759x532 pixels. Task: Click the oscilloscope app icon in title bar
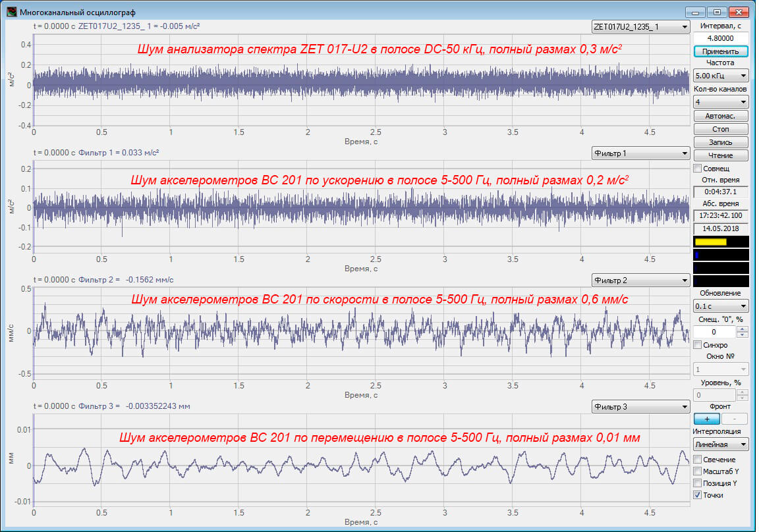click(x=12, y=12)
